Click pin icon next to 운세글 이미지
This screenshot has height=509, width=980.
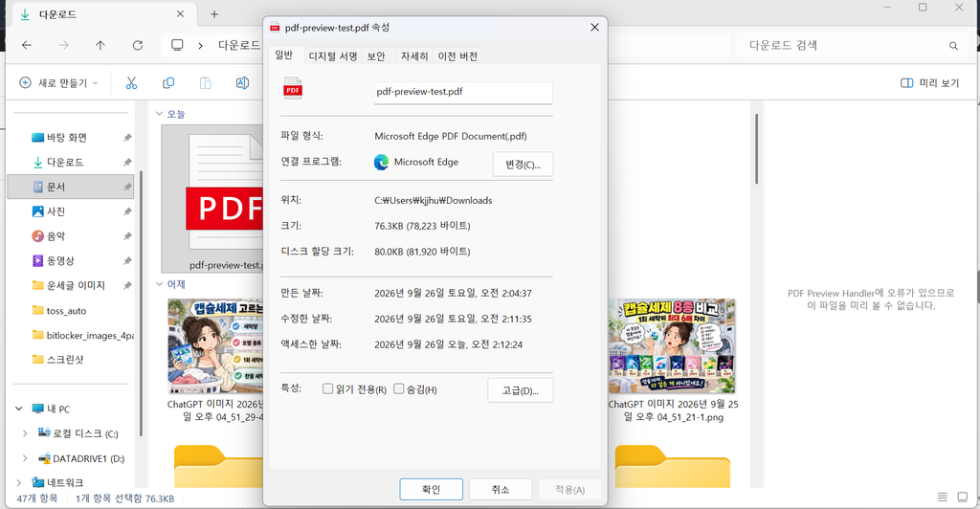(127, 285)
